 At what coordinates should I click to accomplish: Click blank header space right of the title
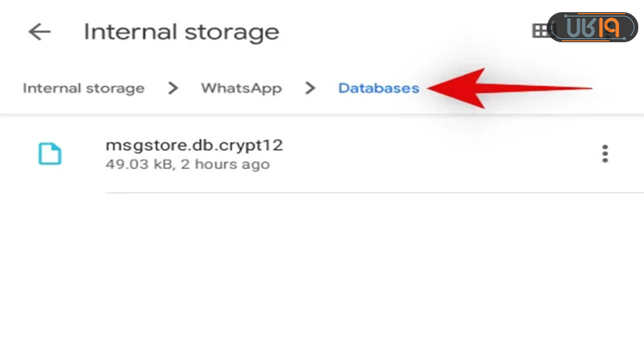pos(401,32)
